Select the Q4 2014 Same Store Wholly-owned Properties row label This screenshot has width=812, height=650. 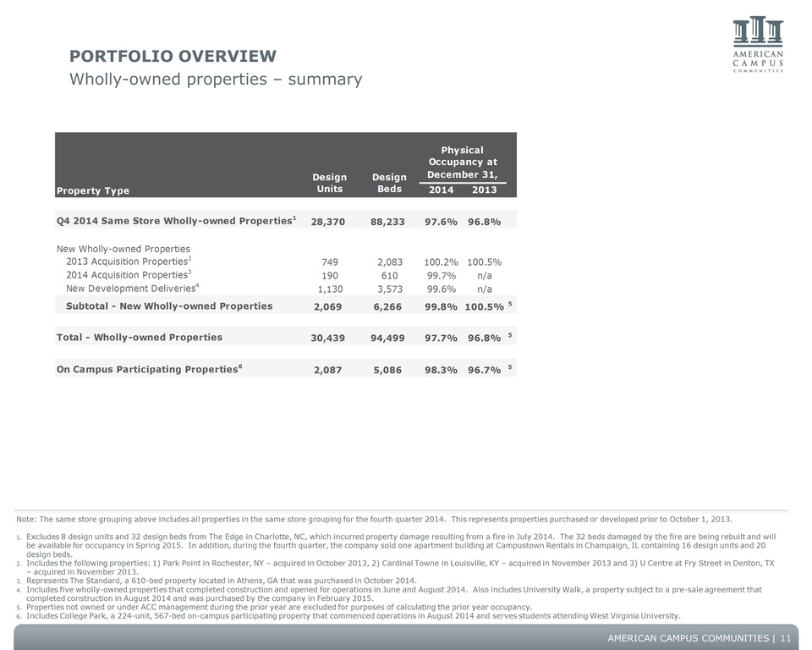click(176, 220)
